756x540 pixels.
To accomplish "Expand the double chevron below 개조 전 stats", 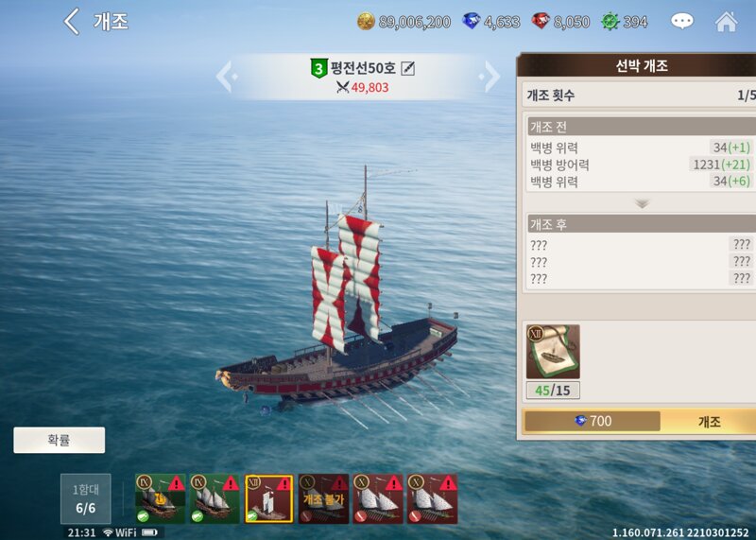I will [642, 203].
